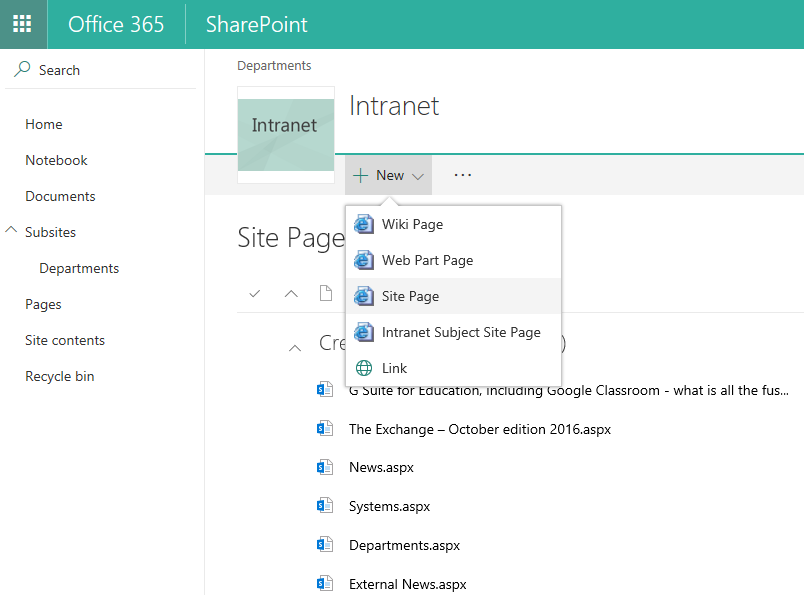804x595 pixels.
Task: Open Pages in the left navigation
Action: 43,304
